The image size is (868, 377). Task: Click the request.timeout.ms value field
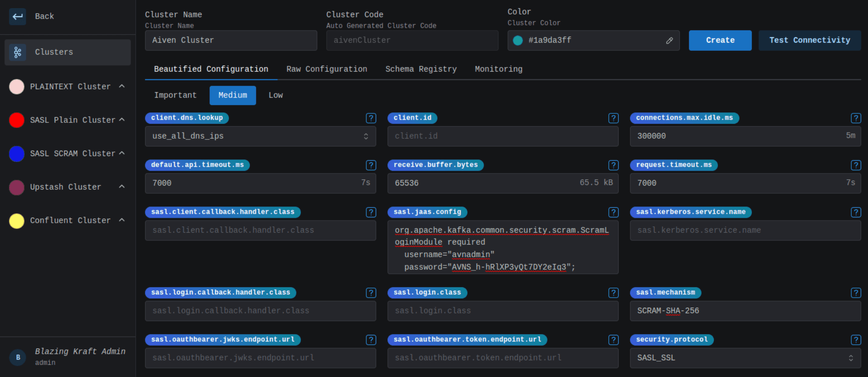coord(746,183)
